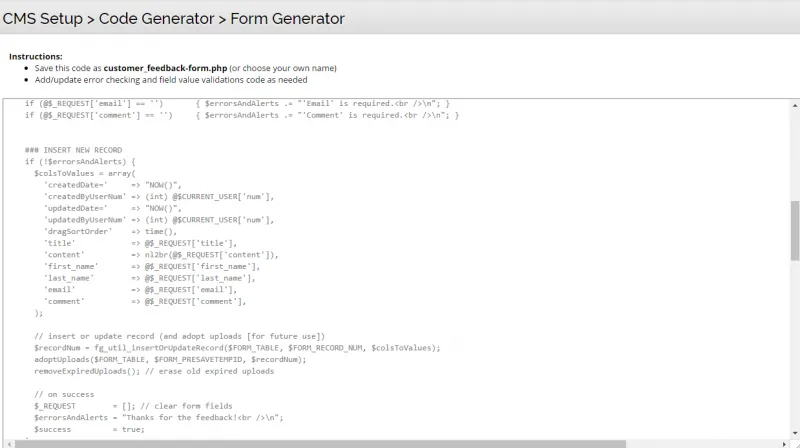Click the customer_feedback-form.php filename text
Image resolution: width=800 pixels, height=448 pixels.
pyautogui.click(x=166, y=68)
